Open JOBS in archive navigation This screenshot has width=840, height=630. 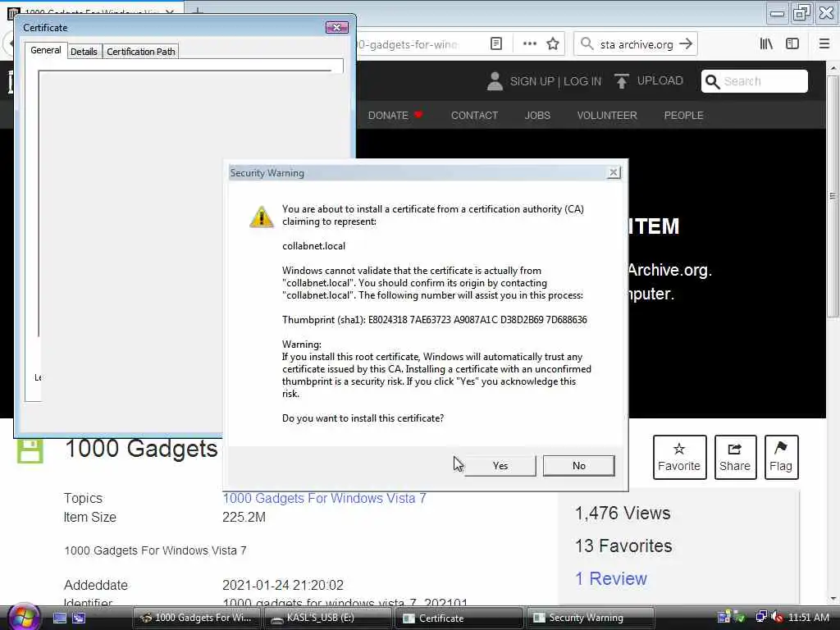[x=537, y=115]
